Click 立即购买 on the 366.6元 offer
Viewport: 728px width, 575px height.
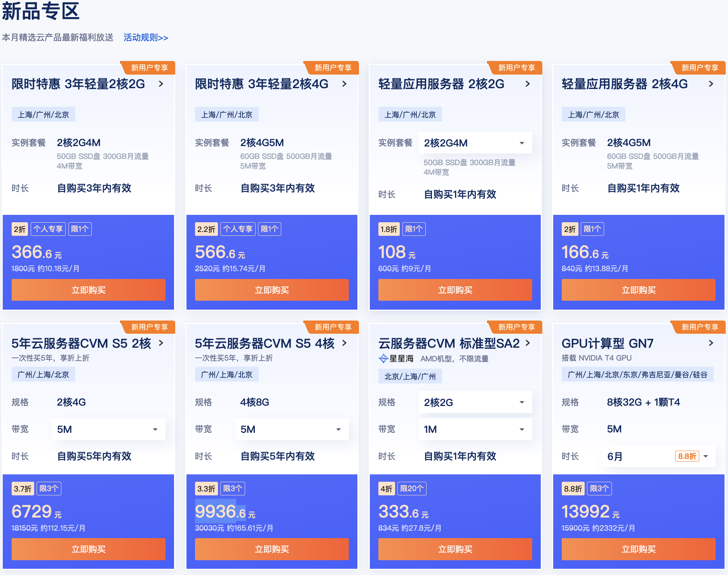(x=88, y=290)
